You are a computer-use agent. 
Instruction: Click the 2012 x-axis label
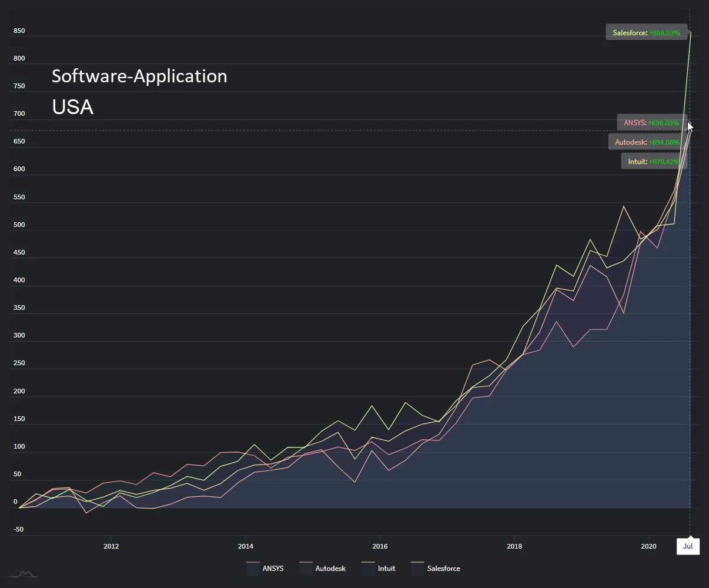[111, 546]
